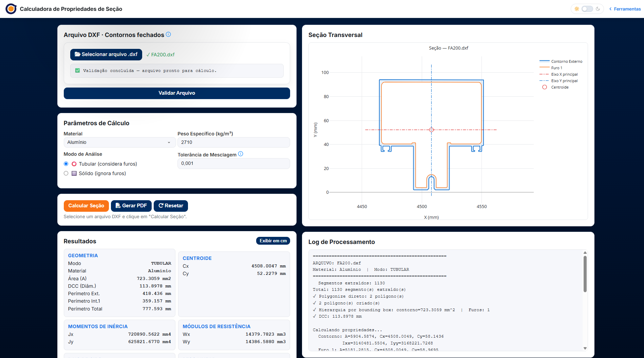Viewport: 644px width, 358px height.
Task: Click the moon dark-mode icon
Action: click(x=598, y=9)
